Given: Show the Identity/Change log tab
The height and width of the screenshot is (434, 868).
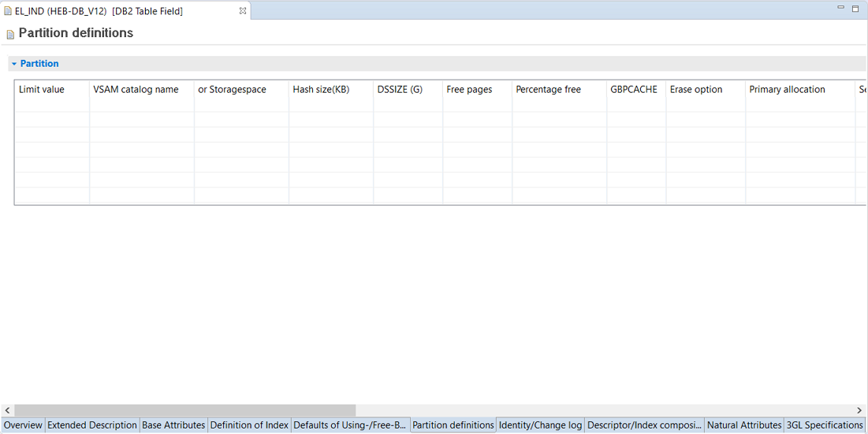Looking at the screenshot, I should [x=540, y=425].
